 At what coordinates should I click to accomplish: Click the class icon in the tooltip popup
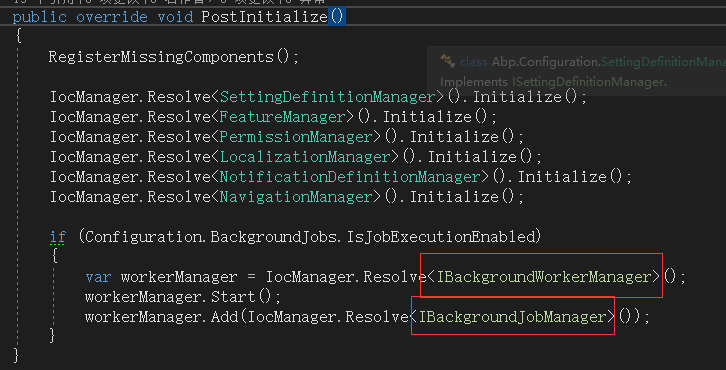click(447, 61)
